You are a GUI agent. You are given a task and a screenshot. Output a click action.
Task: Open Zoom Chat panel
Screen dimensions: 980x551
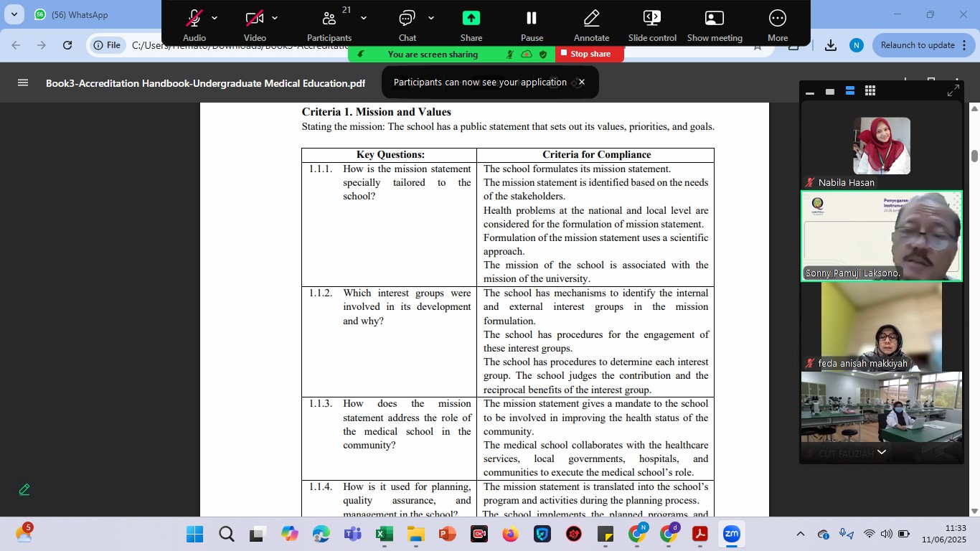(x=407, y=25)
